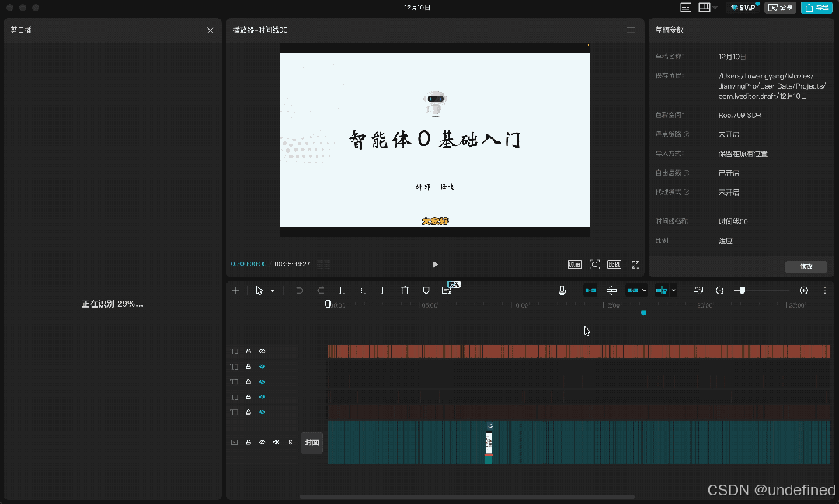Open the linkage options dropdown arrow
The width and height of the screenshot is (839, 504).
[x=644, y=290]
